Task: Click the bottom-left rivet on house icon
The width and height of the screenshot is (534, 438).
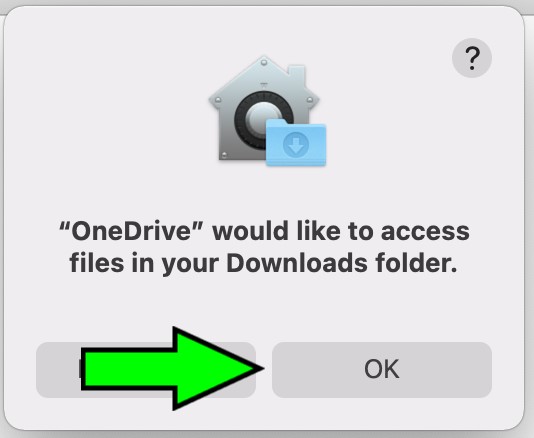Action: pos(224,155)
